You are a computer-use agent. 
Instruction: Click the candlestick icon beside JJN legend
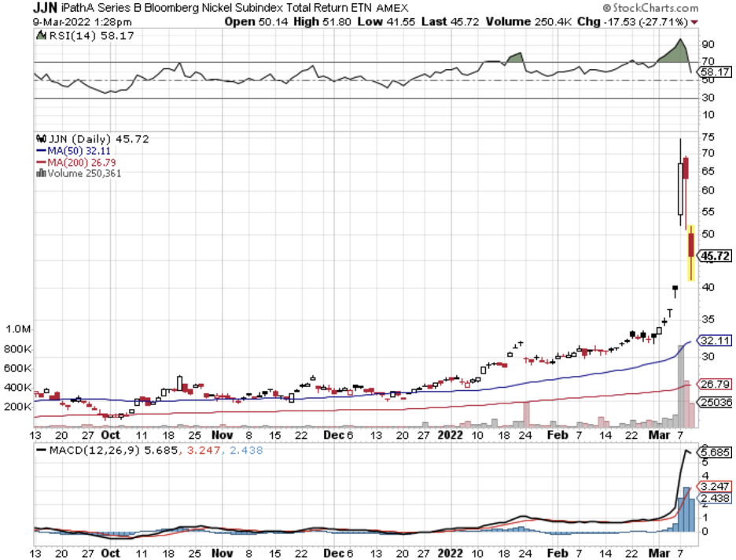point(42,138)
